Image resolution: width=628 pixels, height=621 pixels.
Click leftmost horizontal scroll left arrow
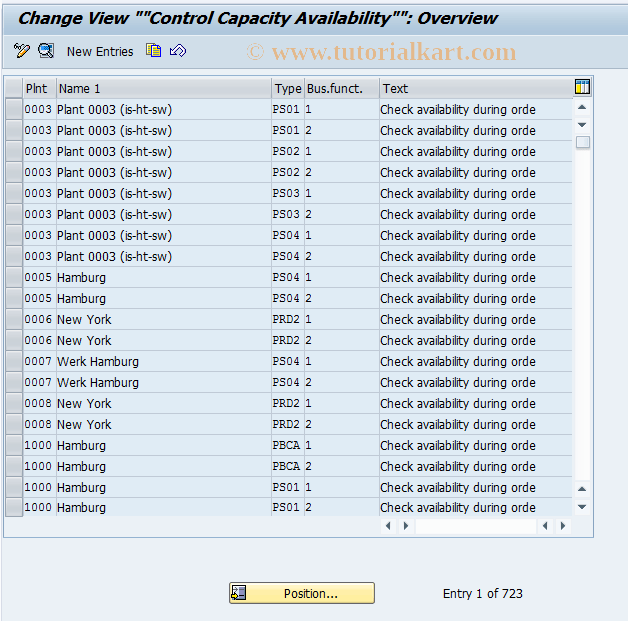[x=388, y=526]
